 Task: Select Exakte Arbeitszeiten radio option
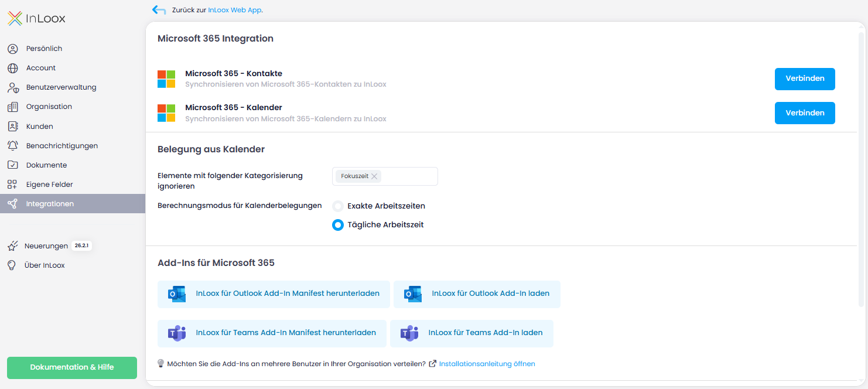338,206
